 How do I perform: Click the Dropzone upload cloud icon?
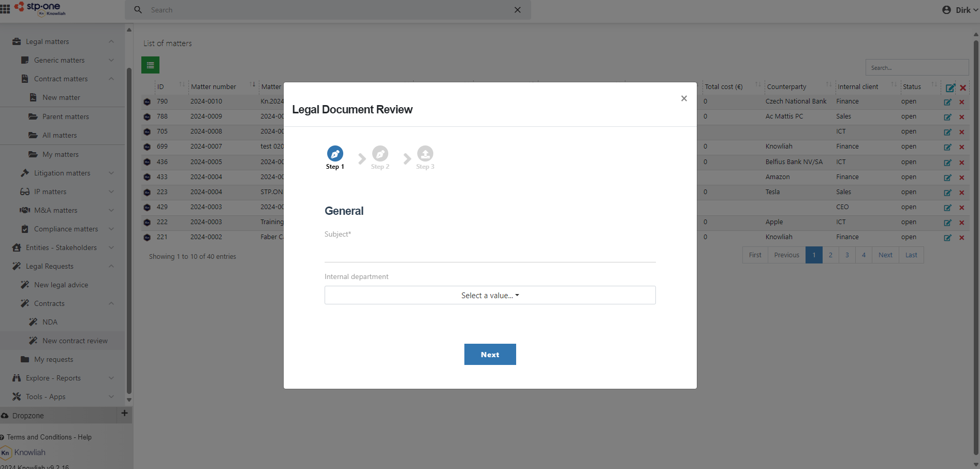[5, 415]
